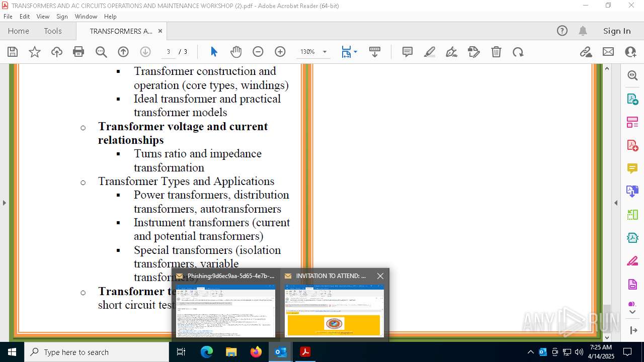
Task: Click the upload to cloud icon
Action: click(x=57, y=52)
